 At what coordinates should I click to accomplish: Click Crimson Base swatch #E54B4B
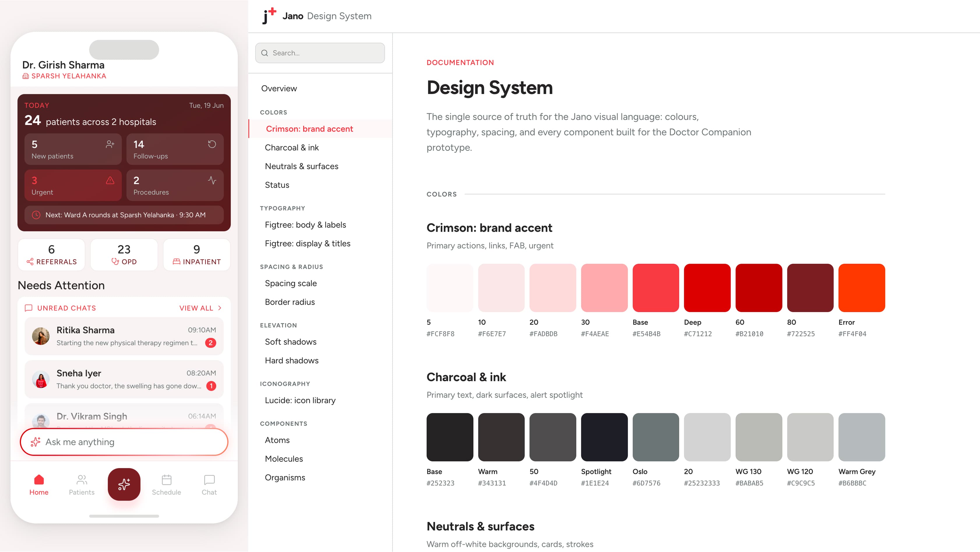tap(655, 288)
